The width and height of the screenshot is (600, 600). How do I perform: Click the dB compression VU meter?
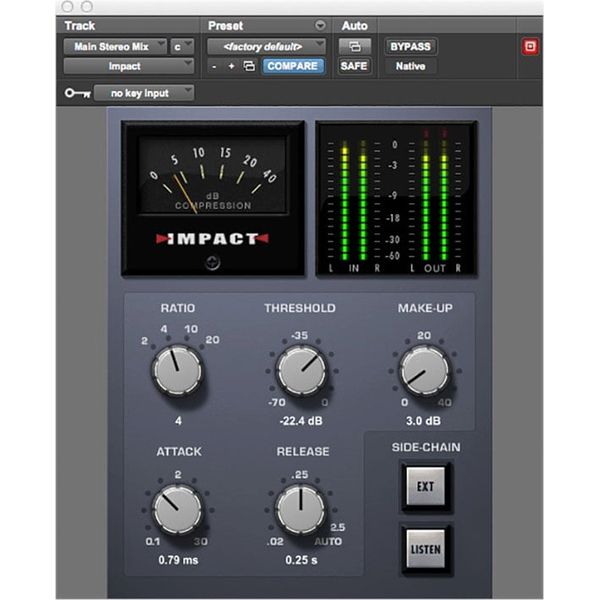(212, 176)
